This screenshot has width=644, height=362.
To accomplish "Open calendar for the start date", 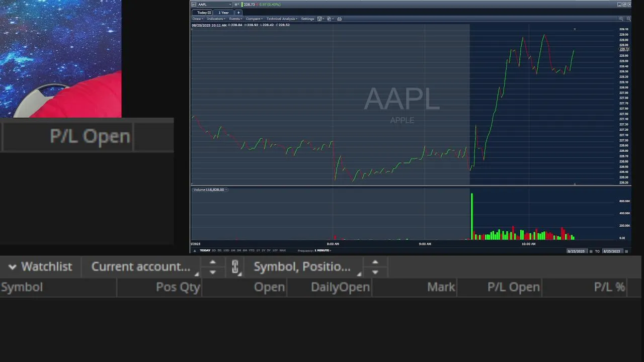I will [x=591, y=251].
